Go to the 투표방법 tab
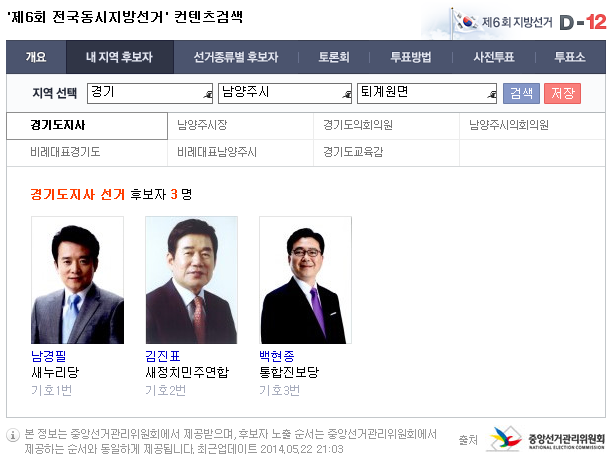The width and height of the screenshot is (613, 457). 411,57
